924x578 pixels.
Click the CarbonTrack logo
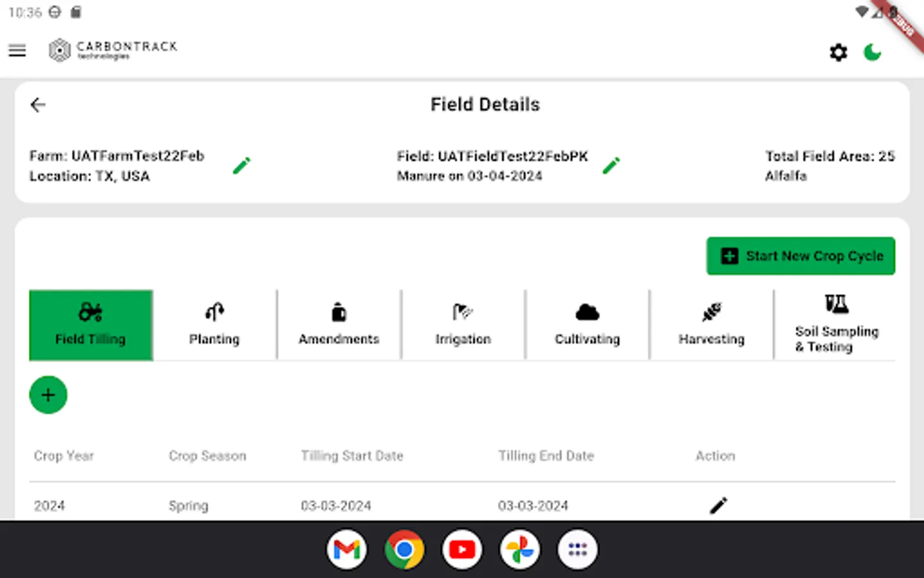113,50
